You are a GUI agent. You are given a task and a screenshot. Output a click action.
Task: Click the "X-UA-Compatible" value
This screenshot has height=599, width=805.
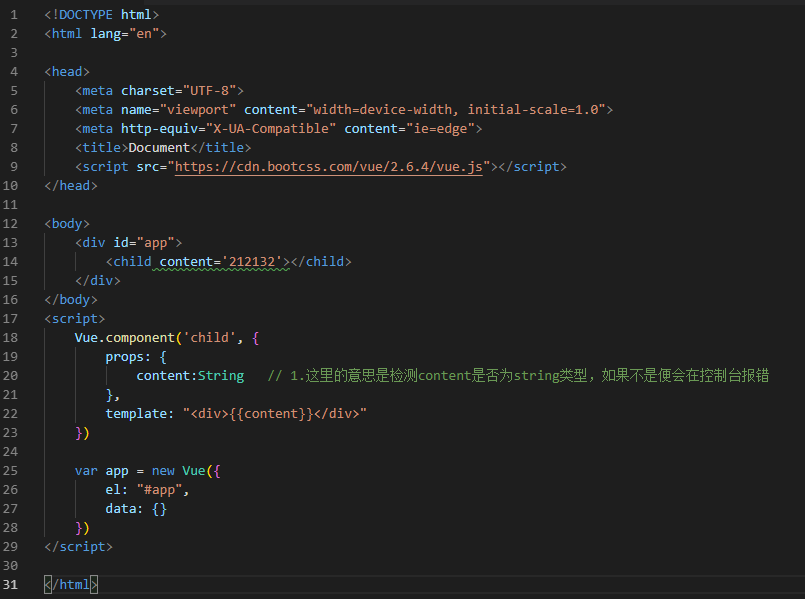(271, 129)
